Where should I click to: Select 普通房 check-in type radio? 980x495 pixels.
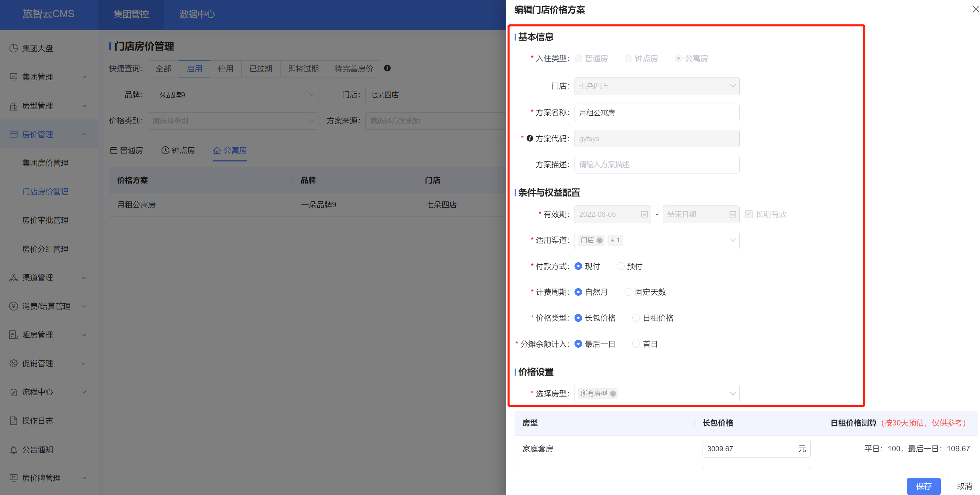(578, 58)
